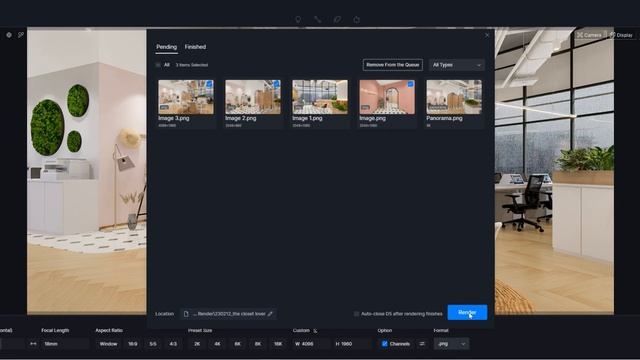Click the Camera button at top right

coord(589,35)
